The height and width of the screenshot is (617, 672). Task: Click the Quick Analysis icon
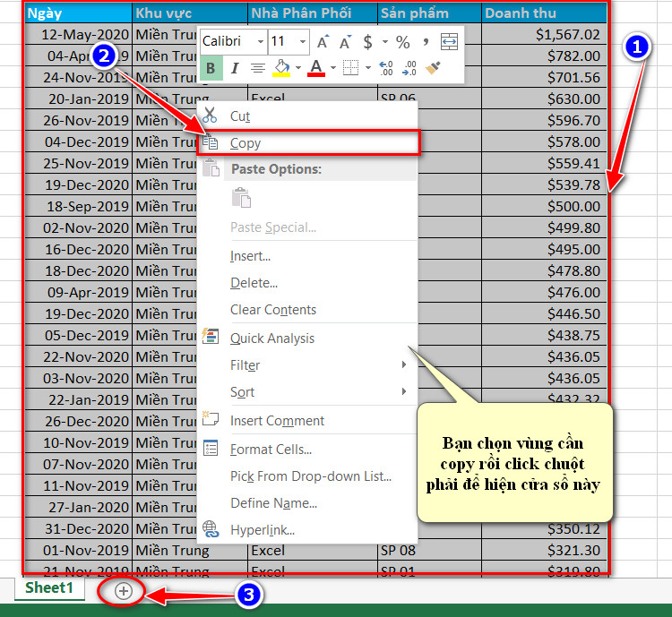click(x=211, y=337)
